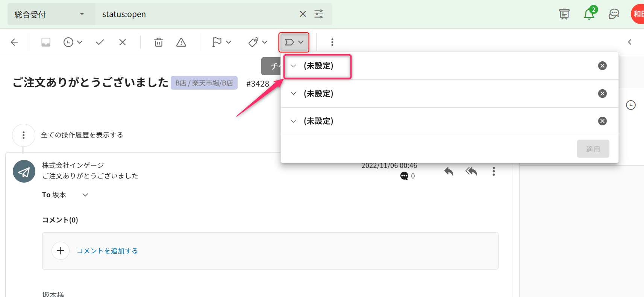Viewport: 644px width, 297px height.
Task: Click the reply-all icon on the message
Action: point(471,172)
